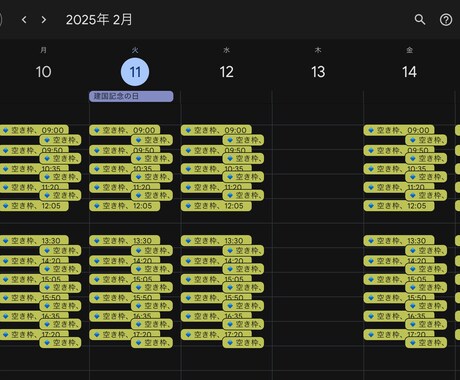Screen dimensions: 460x380
Task: Open Monday's 空き枠 15:05 event
Action: coord(34,279)
